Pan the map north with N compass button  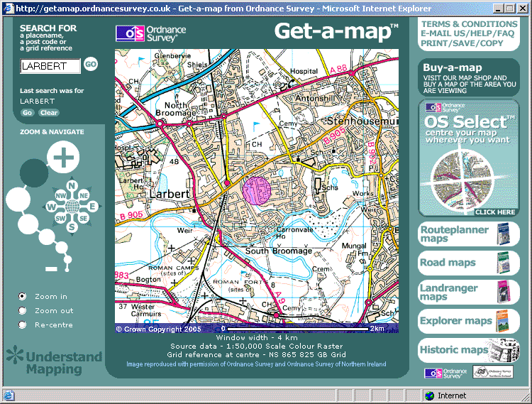[x=72, y=185]
